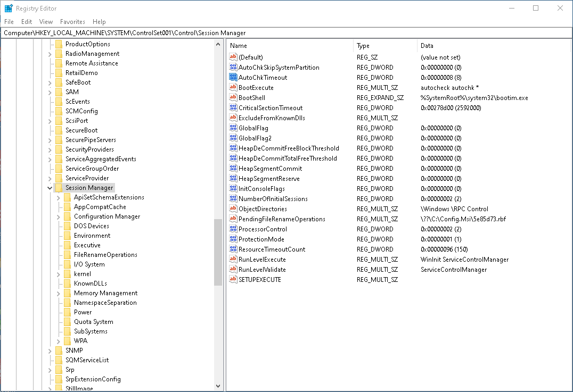Click the KnownDLLs folder icon
This screenshot has width=573, height=392.
67,283
